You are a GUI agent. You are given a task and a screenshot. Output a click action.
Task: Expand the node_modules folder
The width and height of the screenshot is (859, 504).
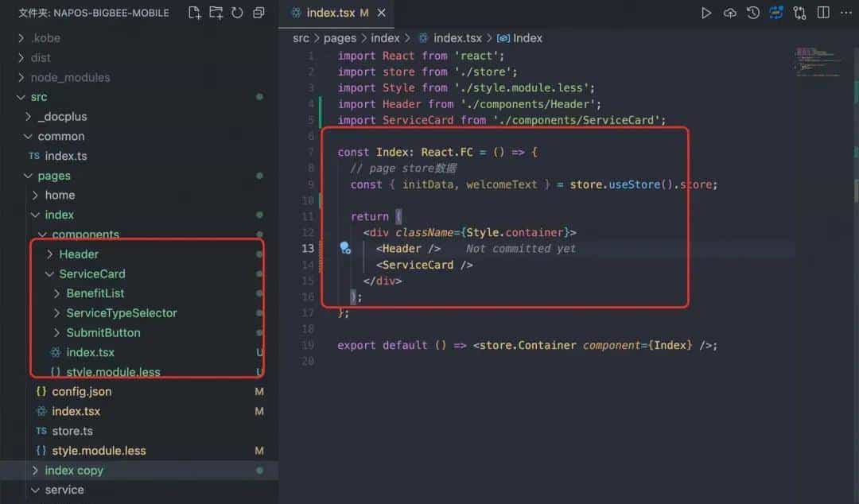70,77
